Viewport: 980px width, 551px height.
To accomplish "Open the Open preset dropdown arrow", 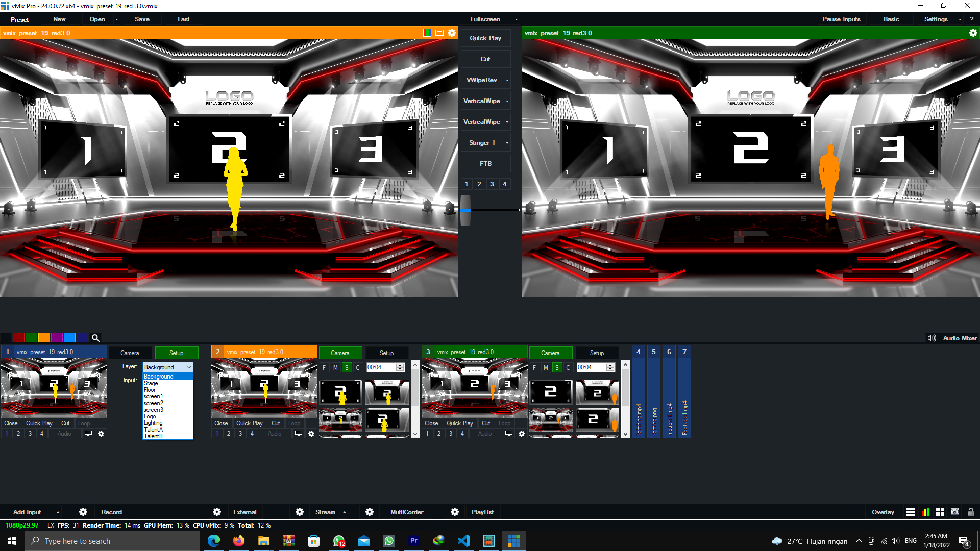I will (x=117, y=19).
